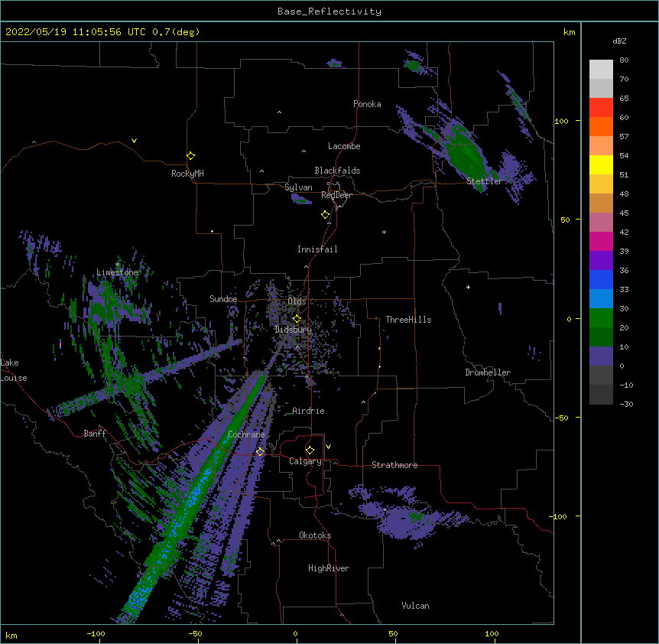Image resolution: width=659 pixels, height=644 pixels.
Task: Click the yellow marker below Cochrane
Action: (260, 451)
